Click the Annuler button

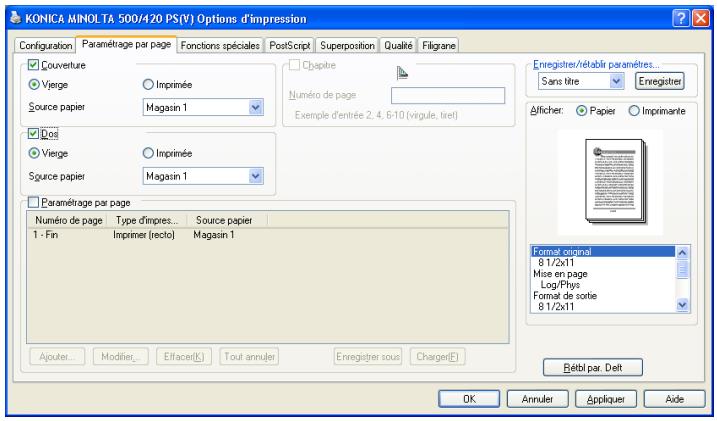[x=537, y=399]
